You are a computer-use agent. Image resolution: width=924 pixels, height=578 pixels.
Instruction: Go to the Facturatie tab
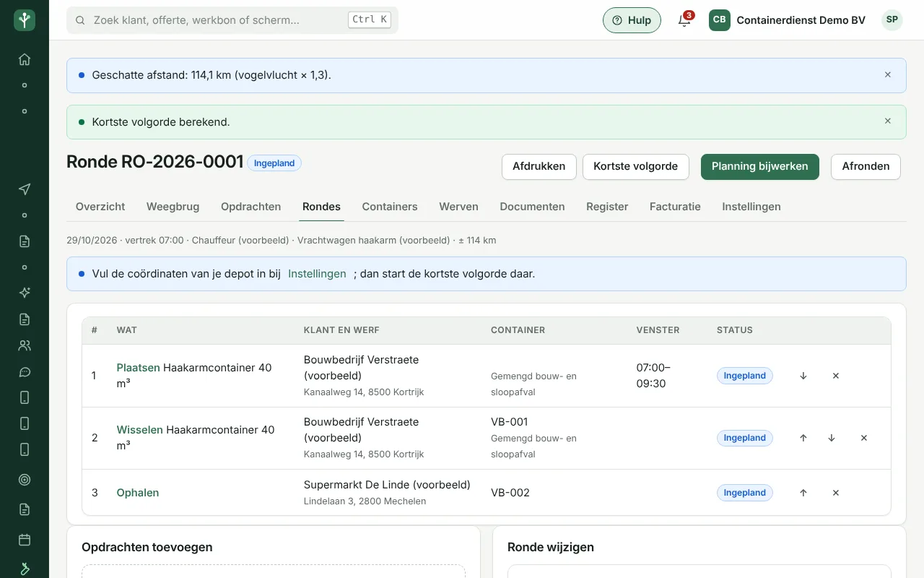pyautogui.click(x=675, y=207)
